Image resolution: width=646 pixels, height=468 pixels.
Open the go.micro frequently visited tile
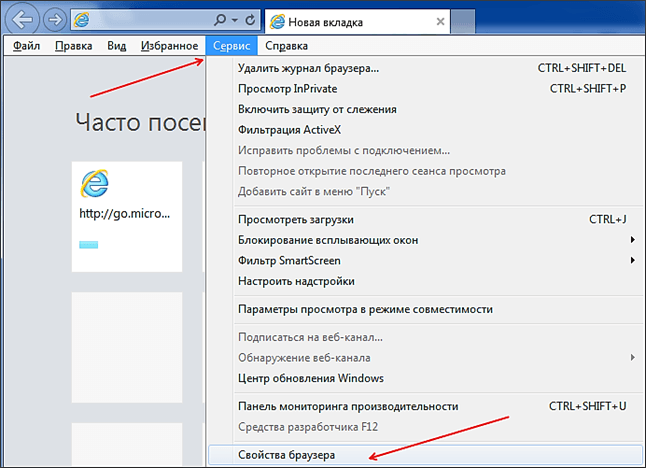point(126,216)
